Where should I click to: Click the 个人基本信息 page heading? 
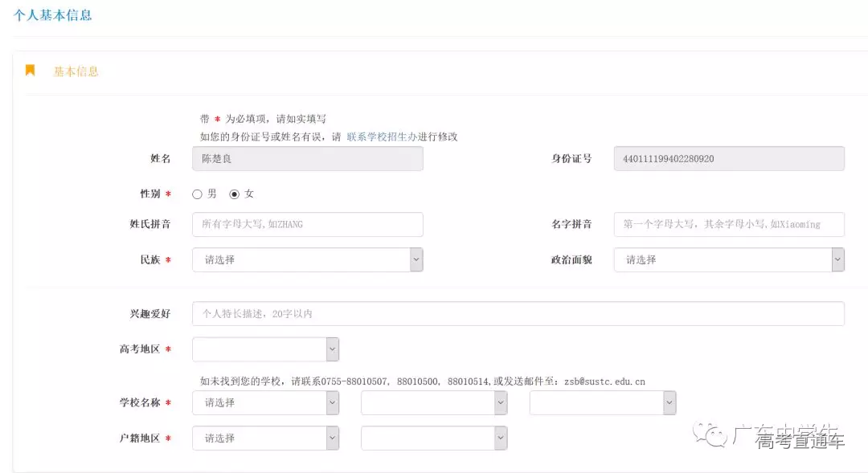tap(53, 14)
